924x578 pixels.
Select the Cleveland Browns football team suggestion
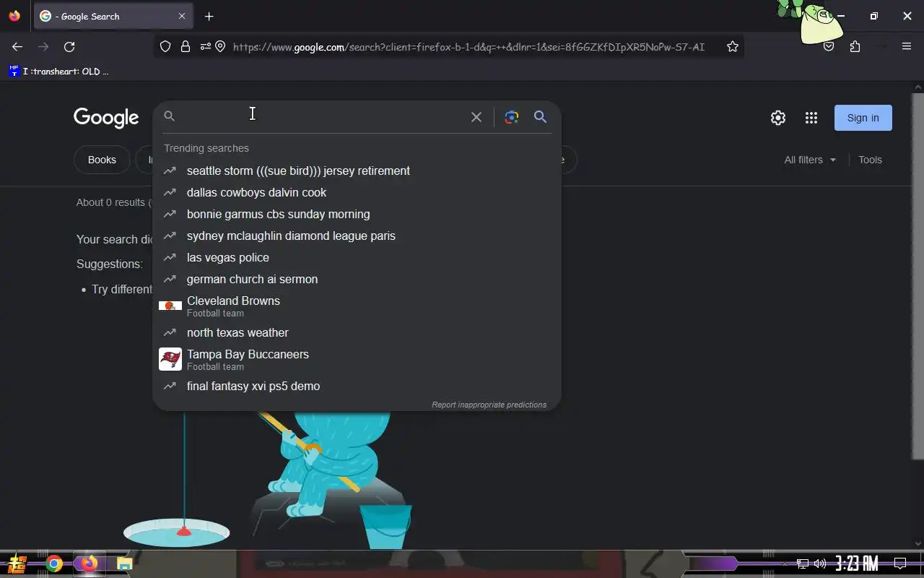coord(357,306)
